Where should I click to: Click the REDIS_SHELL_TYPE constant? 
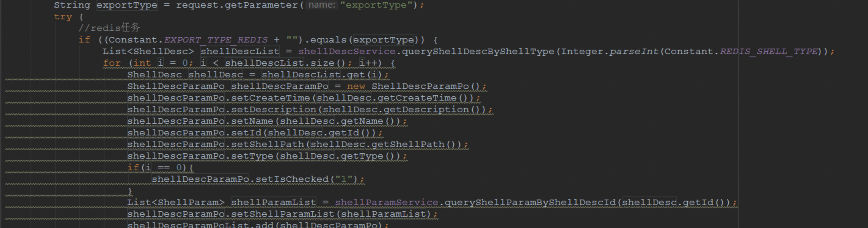coord(769,51)
